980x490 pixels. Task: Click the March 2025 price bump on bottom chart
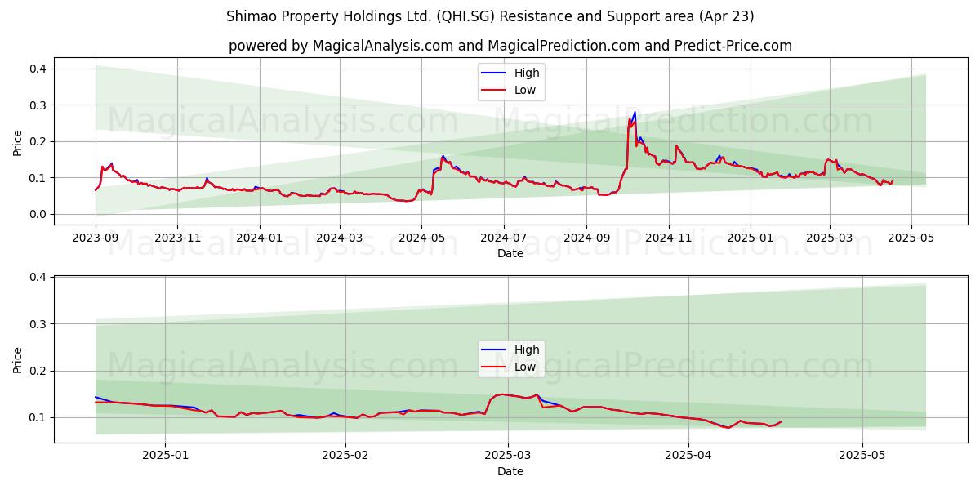pos(503,395)
